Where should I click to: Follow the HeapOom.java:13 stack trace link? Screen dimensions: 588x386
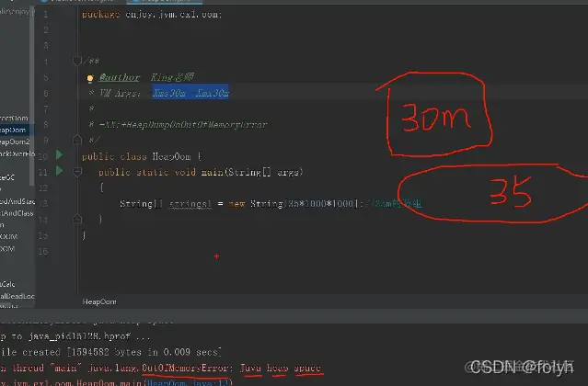point(188,382)
